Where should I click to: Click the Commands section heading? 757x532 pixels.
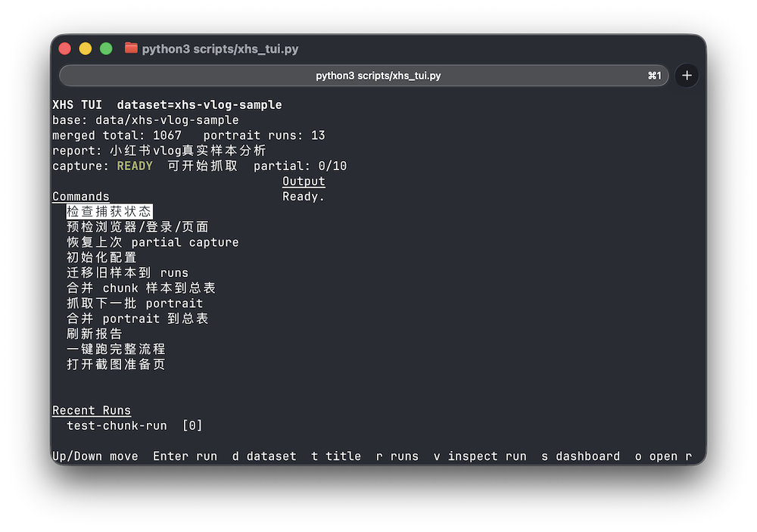tap(80, 197)
